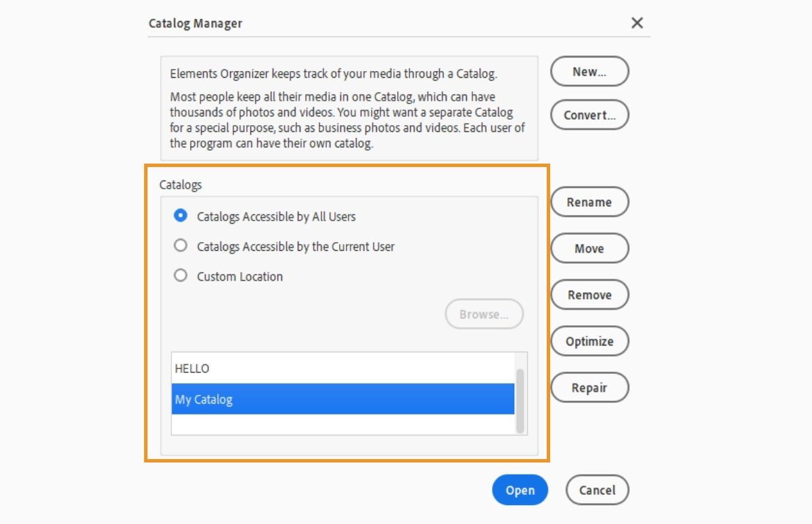Click the New... catalog button
Viewport: 812px width, 524px height.
click(x=589, y=72)
